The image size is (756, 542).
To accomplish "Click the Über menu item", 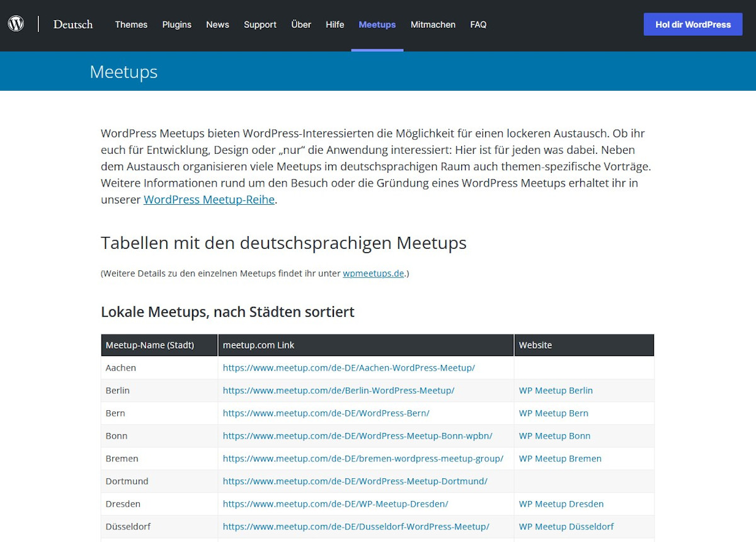I will point(301,25).
